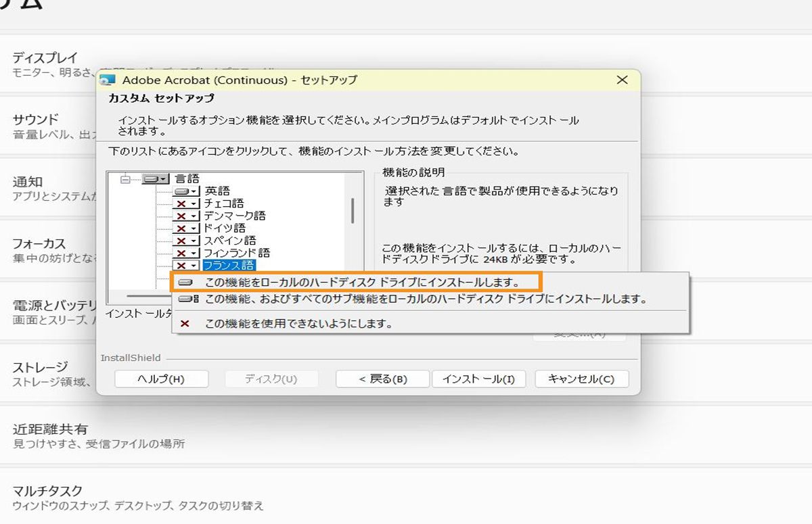Screen dimensions: 812x524
Task: Open フォーカス in the Settings window behind
Action: (39, 243)
